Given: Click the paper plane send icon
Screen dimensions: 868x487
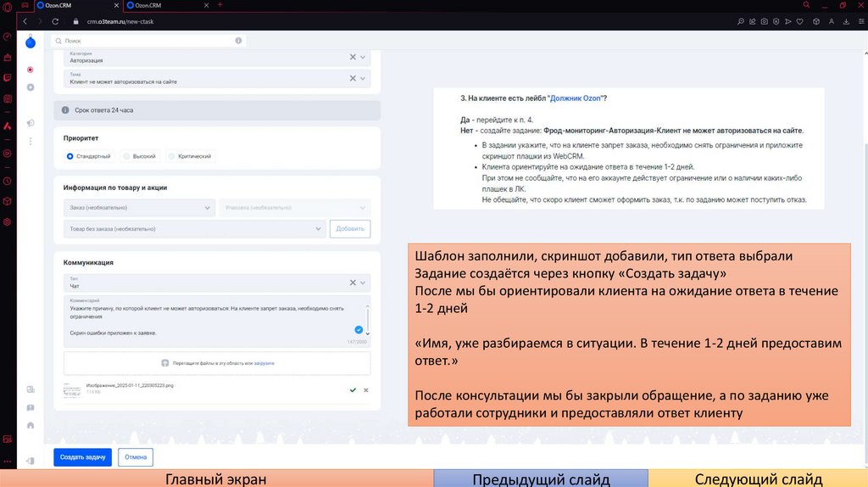Looking at the screenshot, I should coord(787,21).
